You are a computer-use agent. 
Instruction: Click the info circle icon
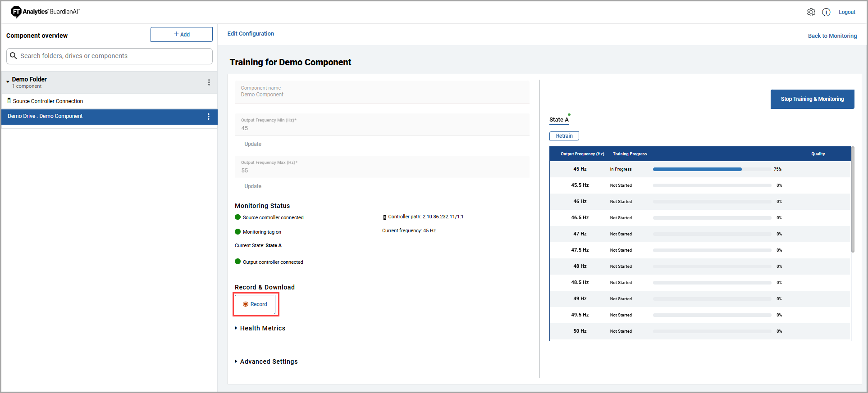coord(826,12)
